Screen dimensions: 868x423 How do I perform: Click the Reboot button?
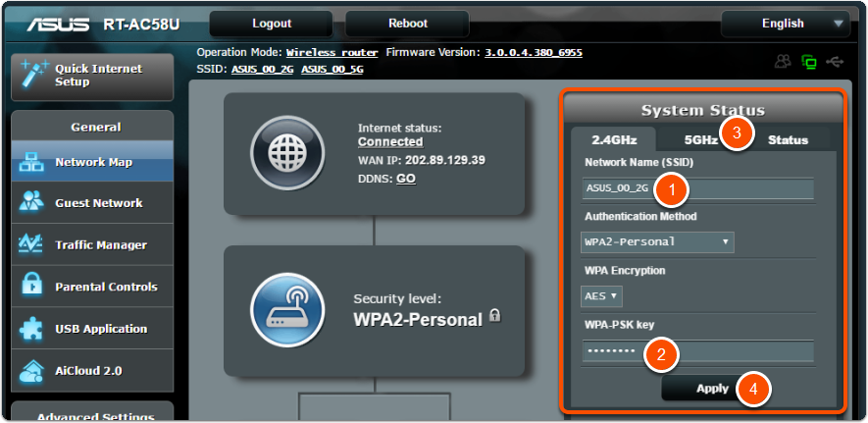(407, 24)
